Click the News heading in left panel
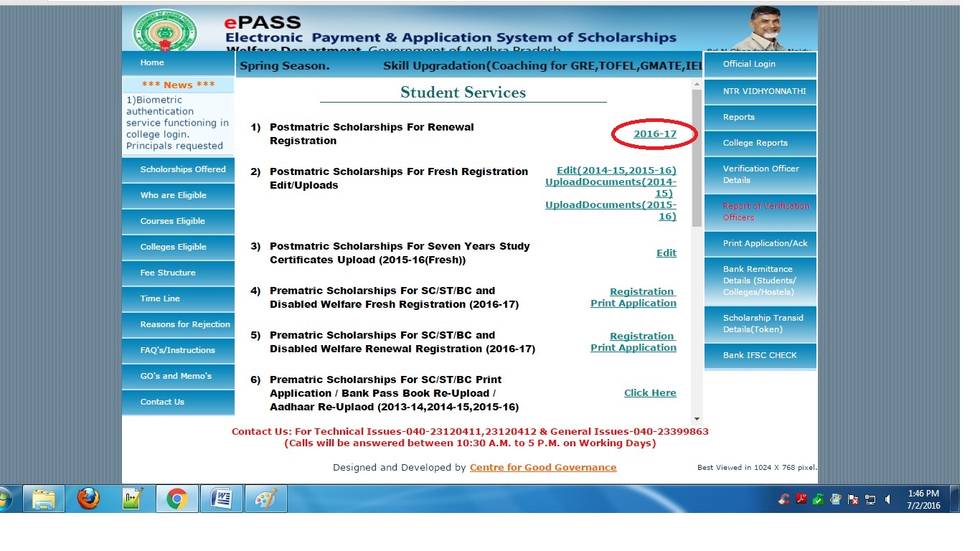The height and width of the screenshot is (551, 980). [178, 85]
